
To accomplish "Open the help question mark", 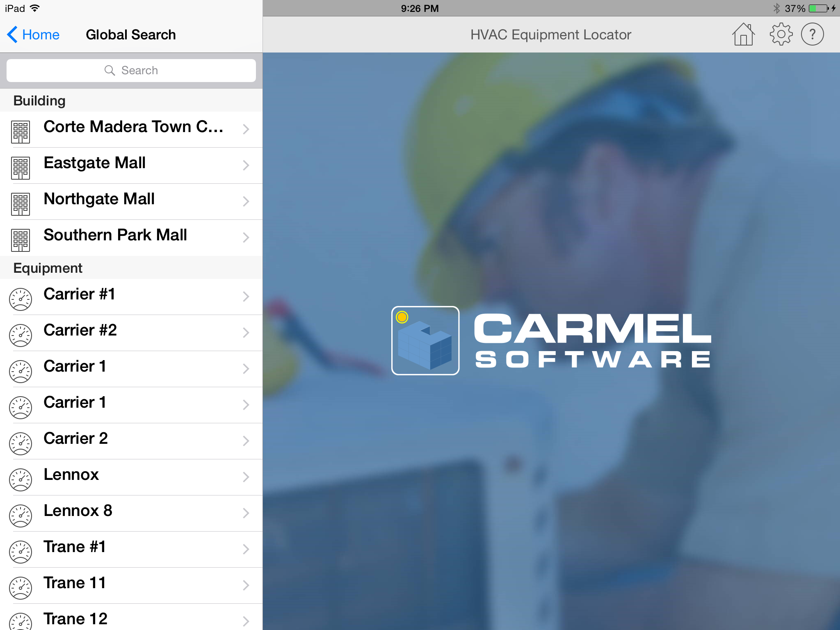I will click(812, 34).
